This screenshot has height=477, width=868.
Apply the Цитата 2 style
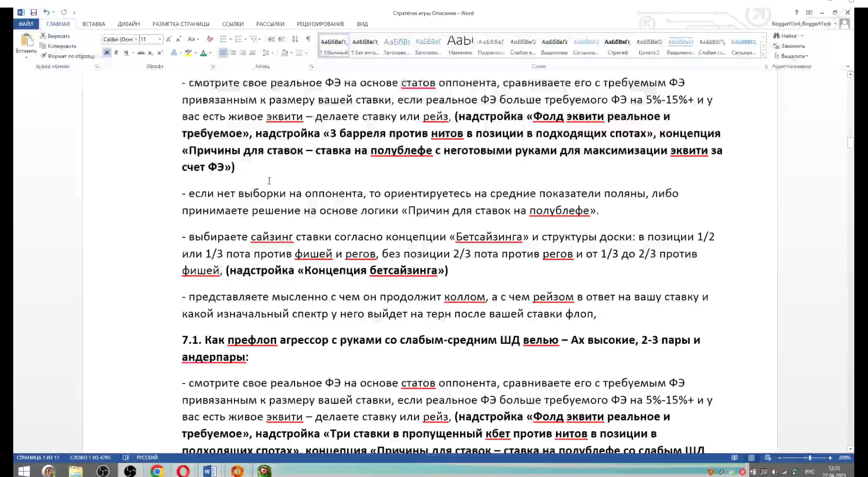pos(649,46)
